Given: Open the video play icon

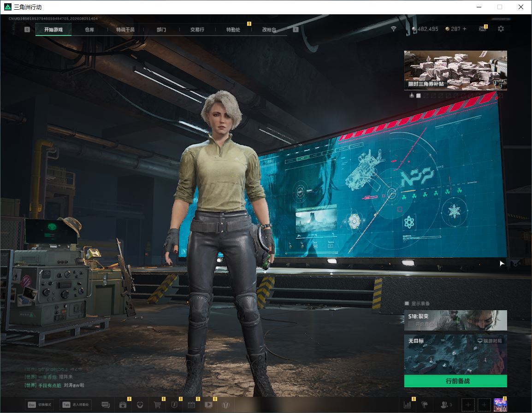Looking at the screenshot, I should (x=208, y=405).
